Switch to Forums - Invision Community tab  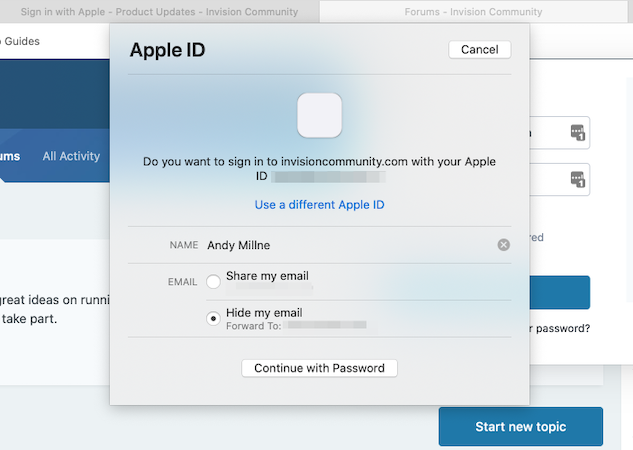click(x=473, y=12)
